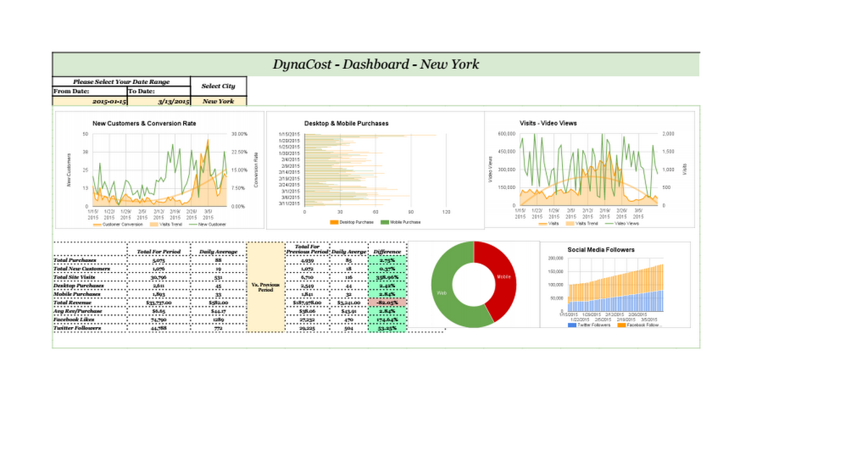868x456 pixels.
Task: Click the 'Daily Average' column header
Action: click(218, 251)
